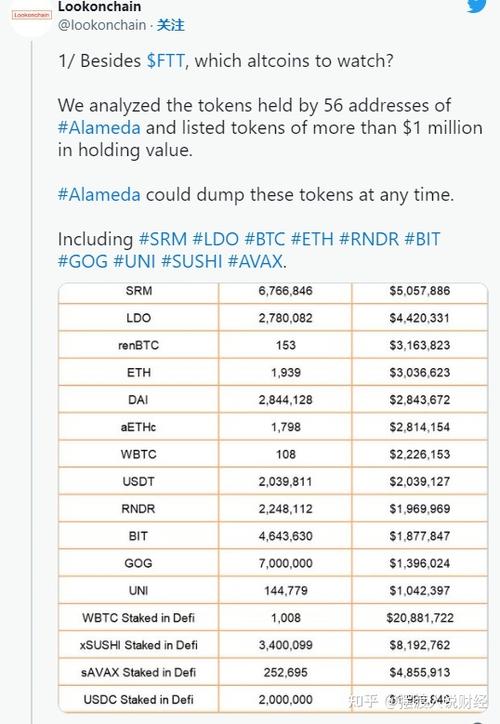Click the #AVAX hashtag

255,261
